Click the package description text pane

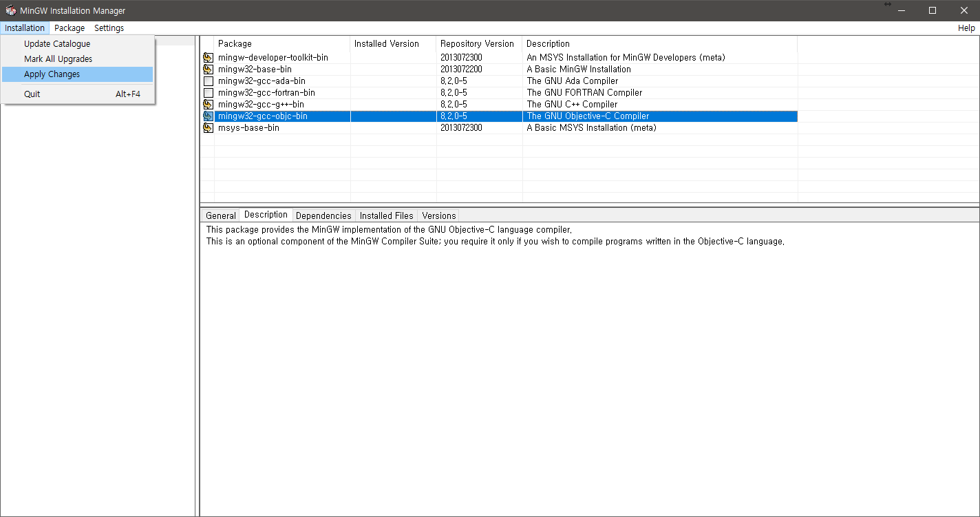pyautogui.click(x=590, y=369)
